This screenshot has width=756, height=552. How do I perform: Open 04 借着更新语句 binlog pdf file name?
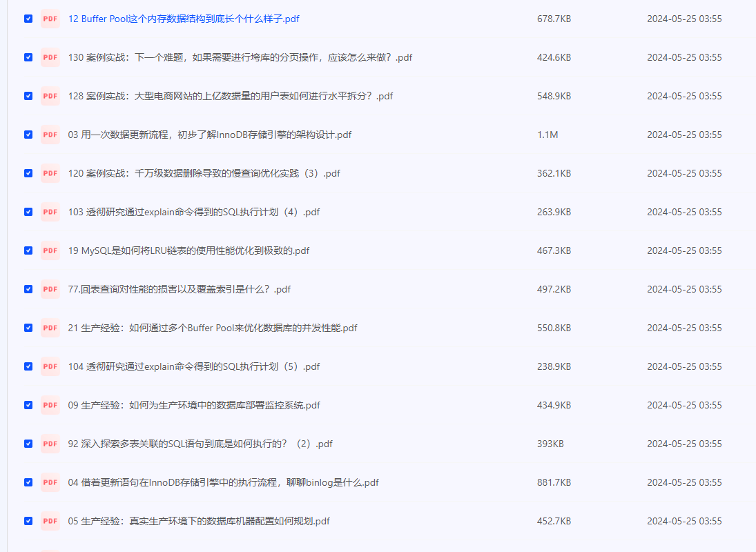coord(223,483)
